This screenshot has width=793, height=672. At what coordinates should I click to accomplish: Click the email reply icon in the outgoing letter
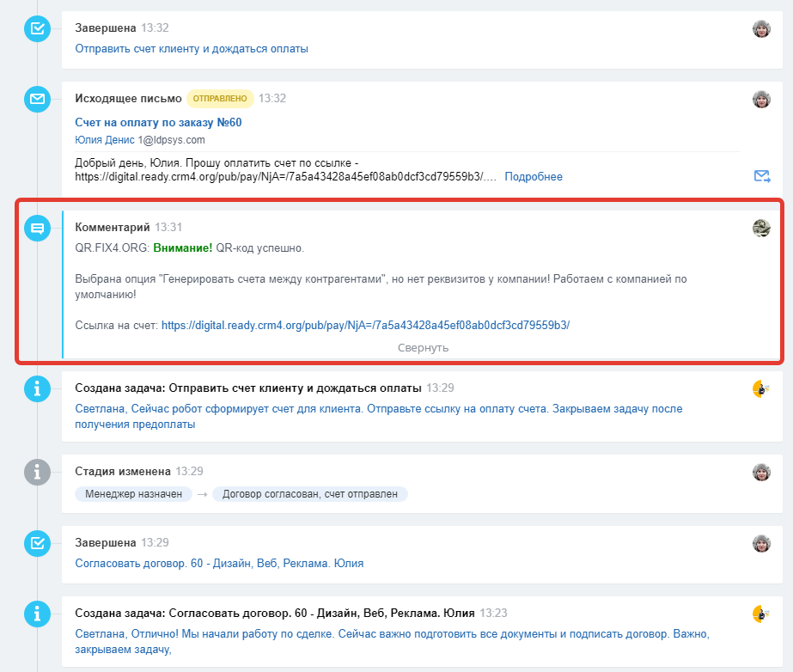click(x=761, y=176)
